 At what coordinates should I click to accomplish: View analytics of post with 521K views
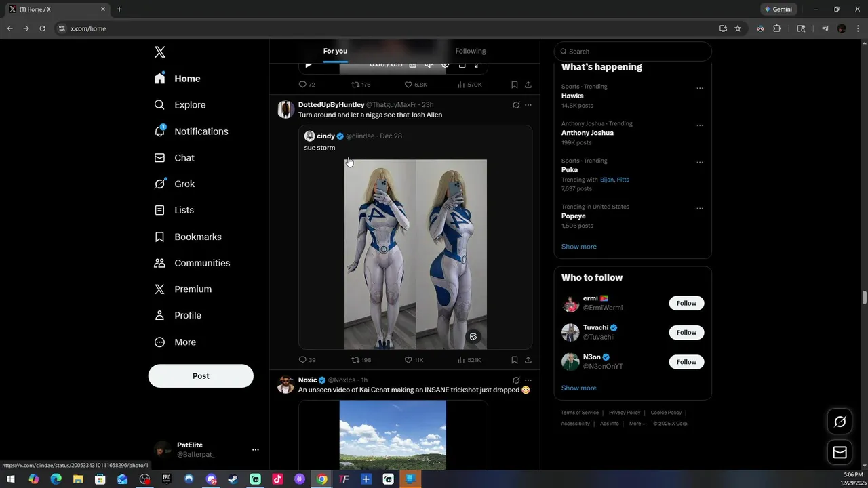(469, 360)
